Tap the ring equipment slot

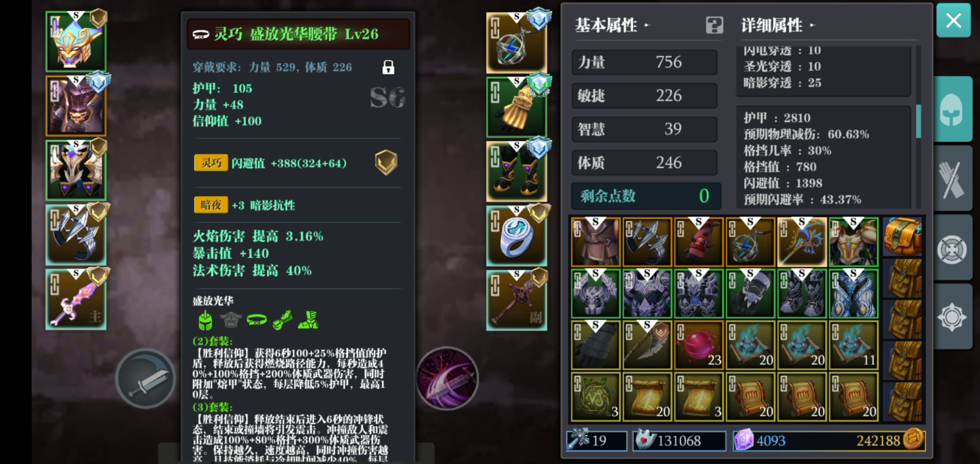(x=516, y=235)
